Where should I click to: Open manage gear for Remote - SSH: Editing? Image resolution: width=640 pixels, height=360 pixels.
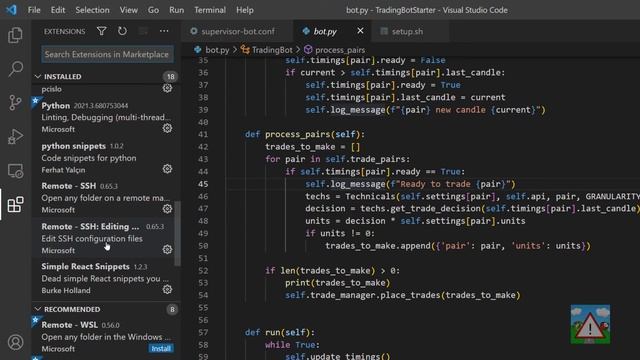coord(167,249)
